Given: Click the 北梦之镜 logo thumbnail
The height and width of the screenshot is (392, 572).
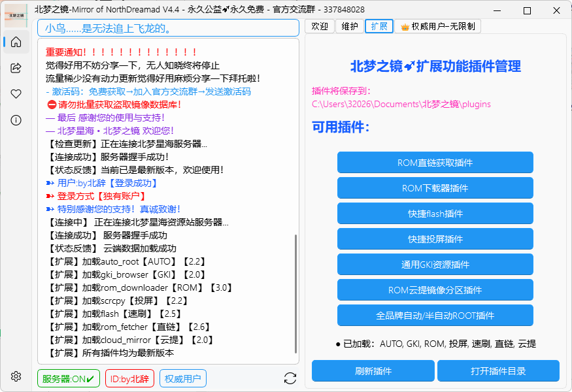Looking at the screenshot, I should pos(16,15).
